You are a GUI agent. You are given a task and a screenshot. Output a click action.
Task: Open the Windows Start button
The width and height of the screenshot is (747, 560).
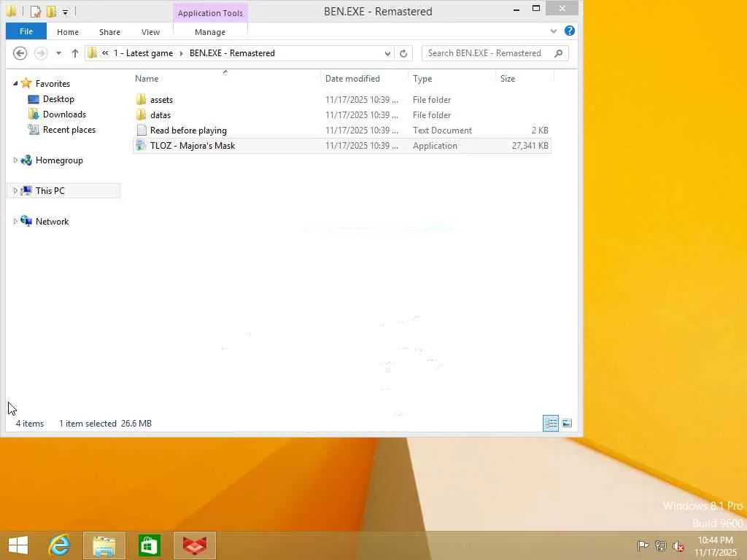click(18, 545)
